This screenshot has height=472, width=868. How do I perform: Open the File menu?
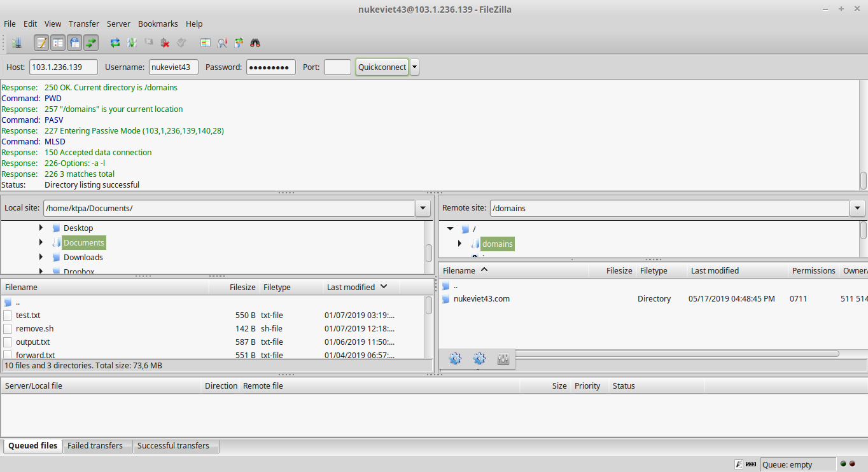point(10,24)
